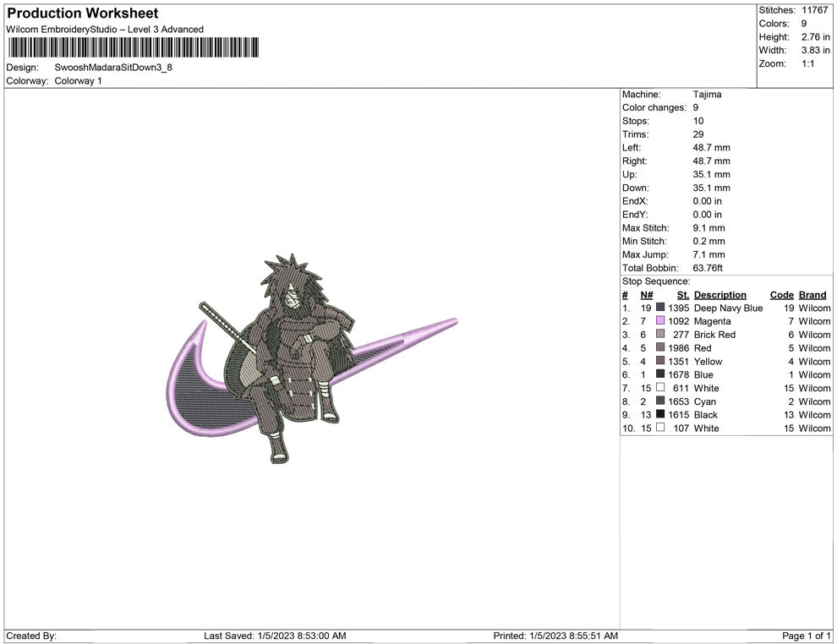Click the Brick Red color swatch
Viewport: 837px width, 644px height.
pos(660,334)
